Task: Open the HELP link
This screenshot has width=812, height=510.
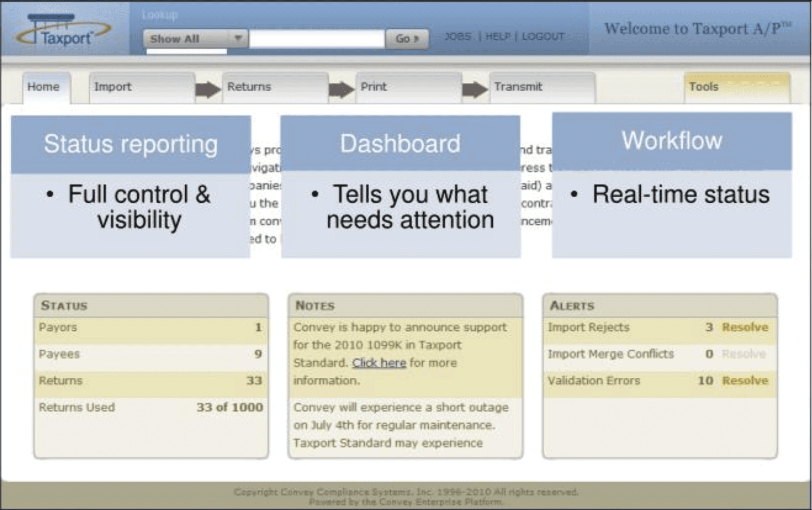Action: (497, 36)
